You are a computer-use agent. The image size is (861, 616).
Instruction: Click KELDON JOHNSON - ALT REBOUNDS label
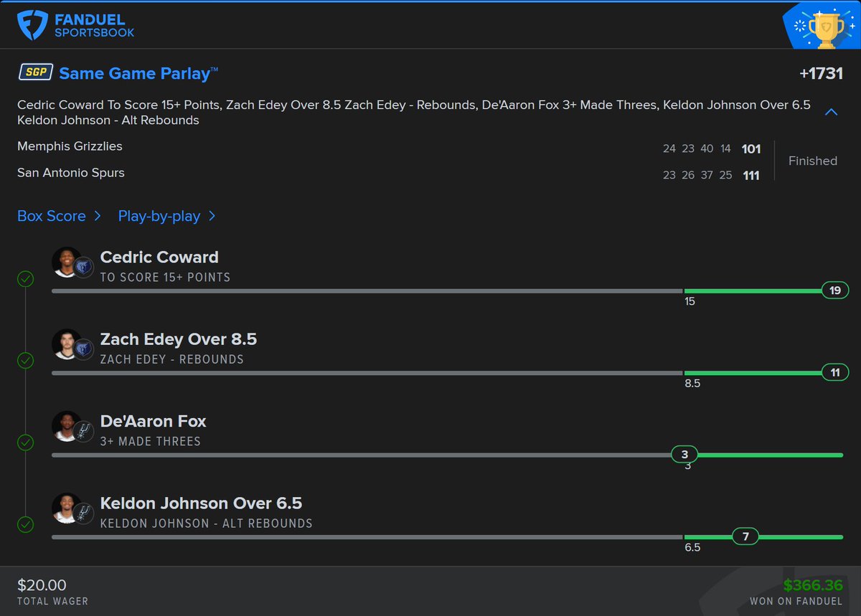tap(206, 523)
